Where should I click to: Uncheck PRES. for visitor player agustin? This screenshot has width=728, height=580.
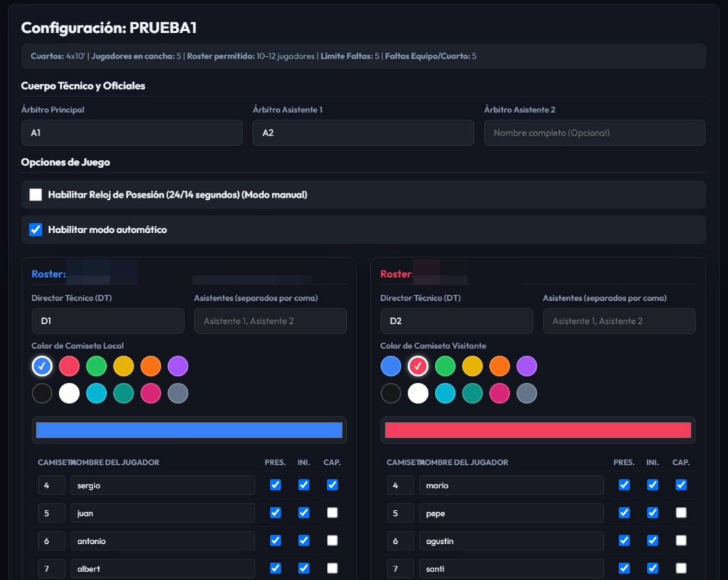pyautogui.click(x=624, y=541)
